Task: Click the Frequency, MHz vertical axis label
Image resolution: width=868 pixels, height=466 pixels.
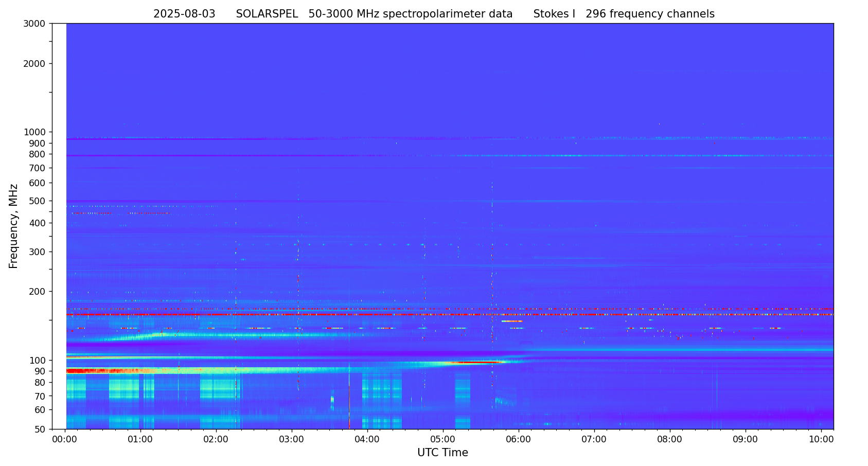Action: [14, 226]
